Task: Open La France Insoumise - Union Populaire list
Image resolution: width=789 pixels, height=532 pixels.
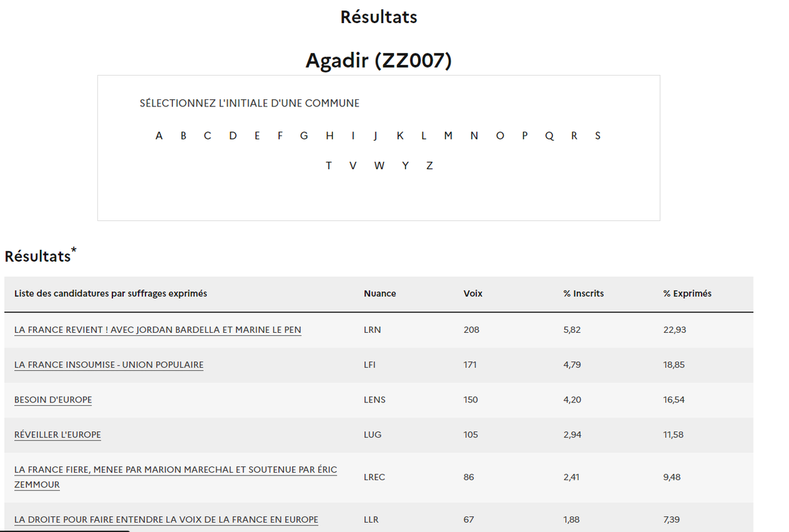Action: click(x=109, y=365)
